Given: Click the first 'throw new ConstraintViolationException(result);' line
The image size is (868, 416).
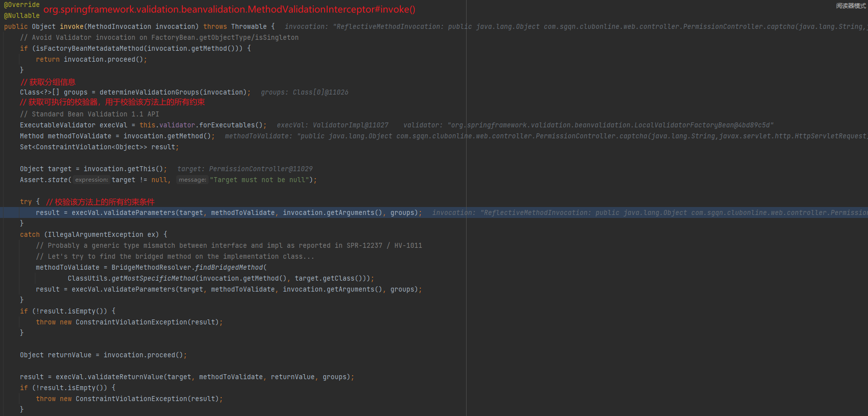Looking at the screenshot, I should [129, 322].
